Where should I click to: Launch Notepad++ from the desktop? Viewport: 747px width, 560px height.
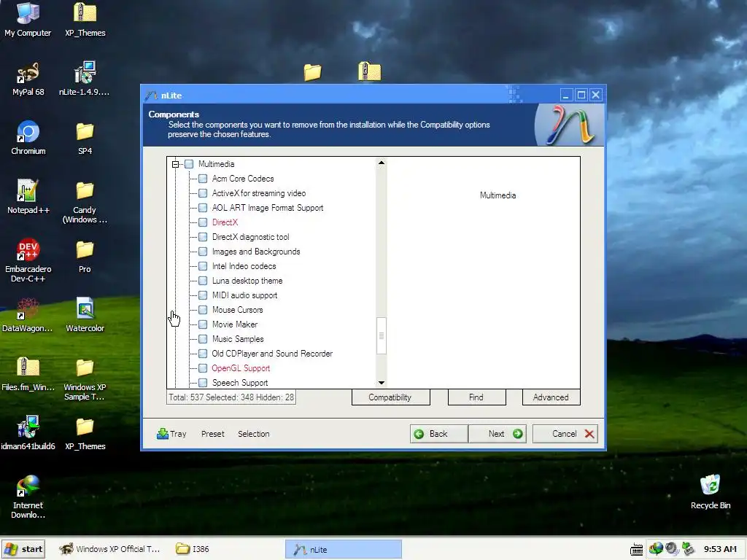[x=28, y=197]
